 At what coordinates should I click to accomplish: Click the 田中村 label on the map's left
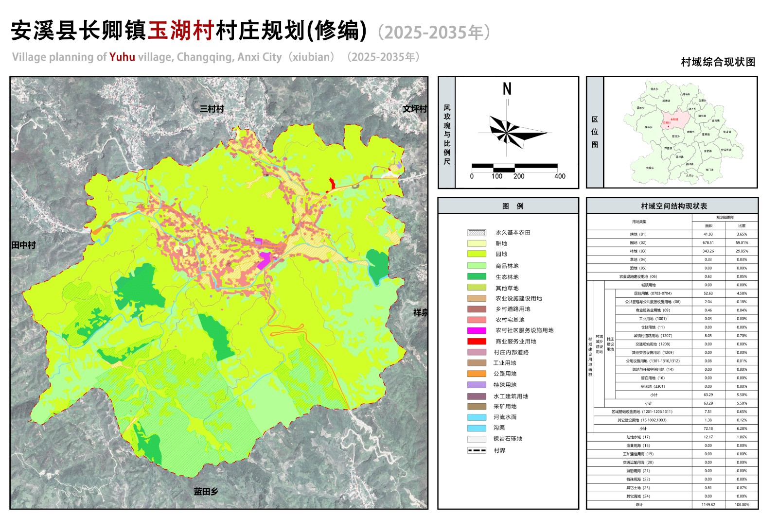coord(24,245)
